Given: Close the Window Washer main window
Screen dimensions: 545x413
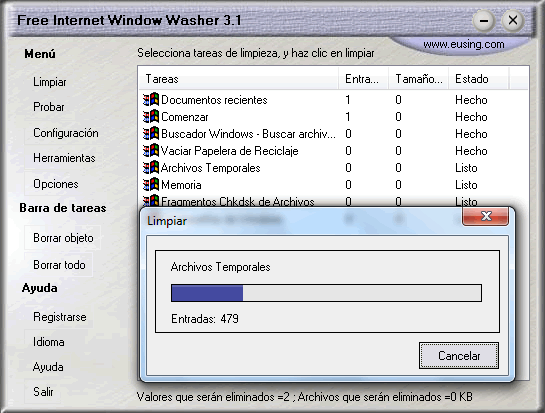Looking at the screenshot, I should tap(513, 20).
